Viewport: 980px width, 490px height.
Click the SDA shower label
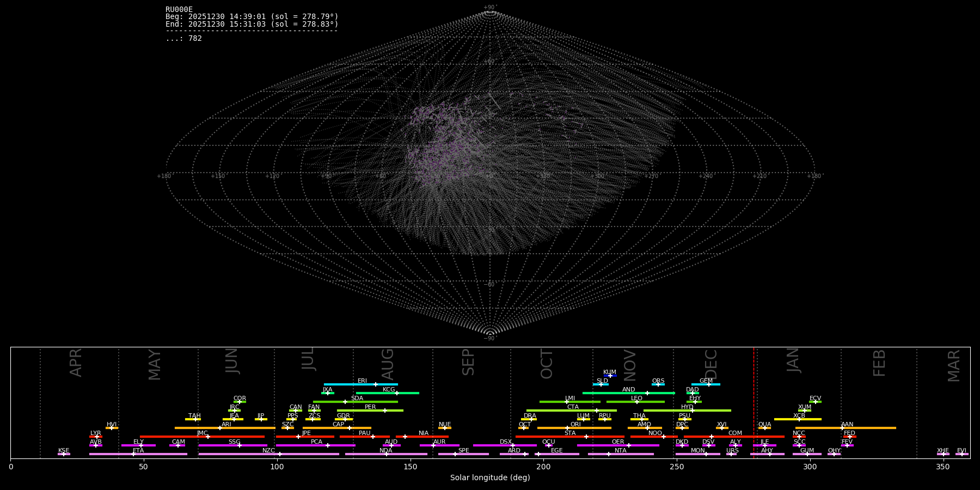[x=357, y=399]
